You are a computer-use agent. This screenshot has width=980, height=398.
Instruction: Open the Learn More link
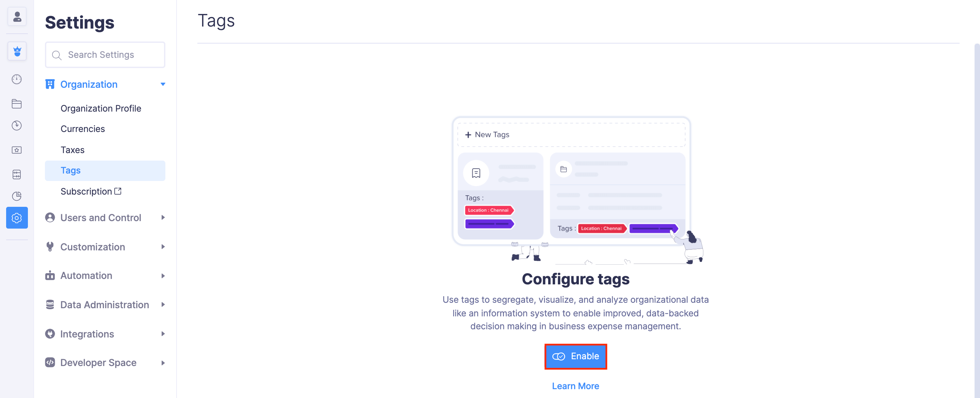[x=575, y=385]
